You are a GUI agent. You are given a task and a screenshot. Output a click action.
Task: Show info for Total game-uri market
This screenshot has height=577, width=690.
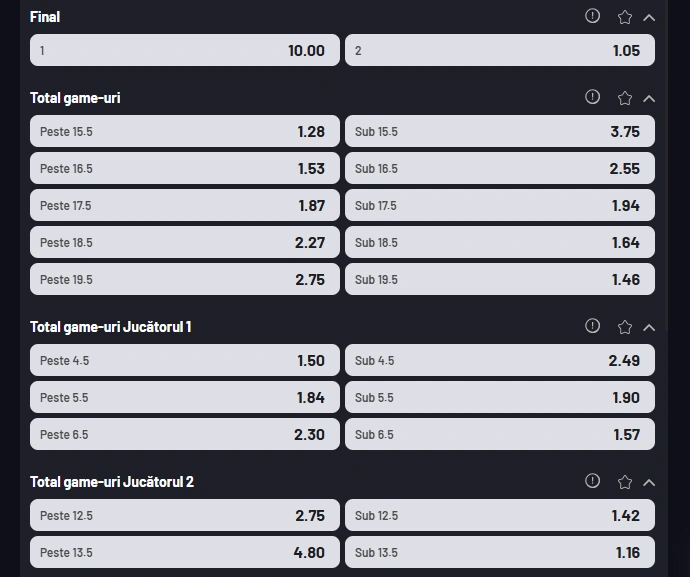592,96
